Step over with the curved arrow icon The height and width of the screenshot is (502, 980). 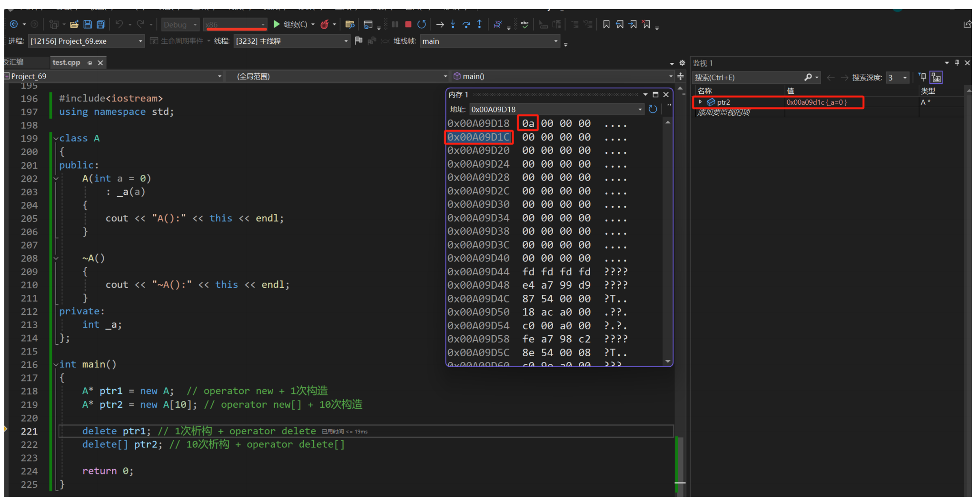pyautogui.click(x=466, y=24)
